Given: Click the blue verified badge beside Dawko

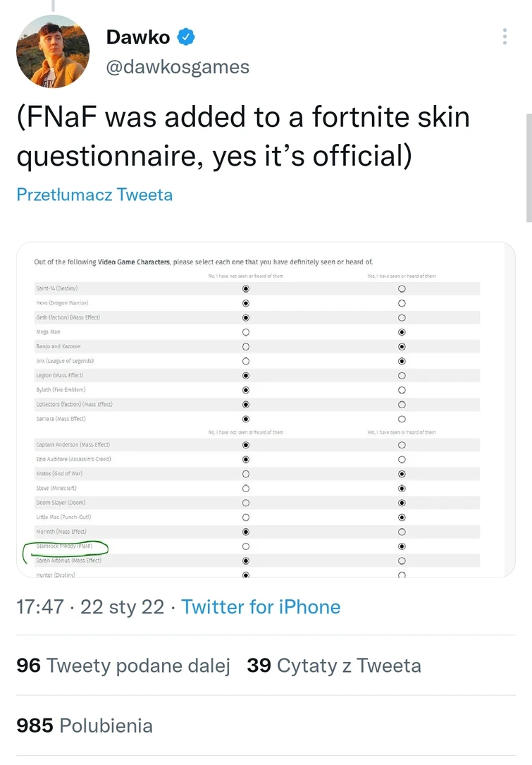Looking at the screenshot, I should 186,37.
